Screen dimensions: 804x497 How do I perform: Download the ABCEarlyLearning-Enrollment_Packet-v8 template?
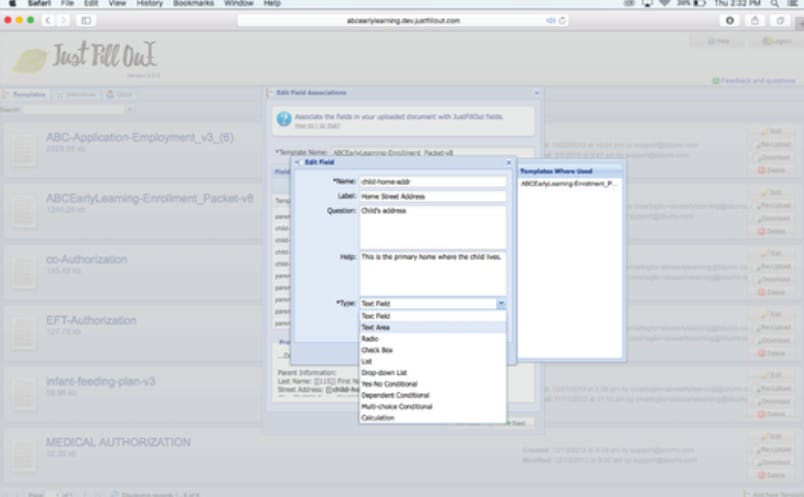point(771,218)
